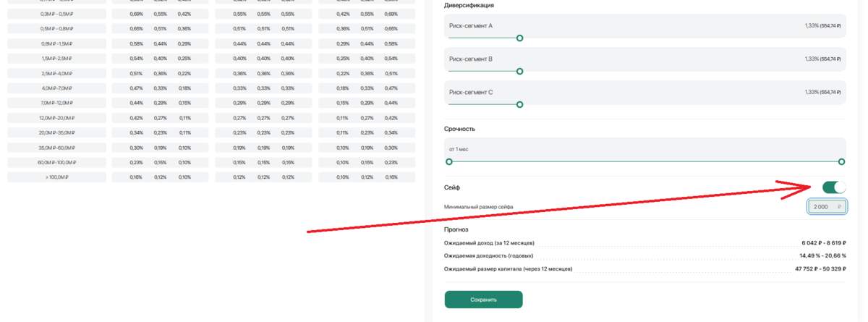Screen dimensions: 868x322
Task: Click the Ожидаемая доходность (годовых) forecast row
Action: pos(644,255)
